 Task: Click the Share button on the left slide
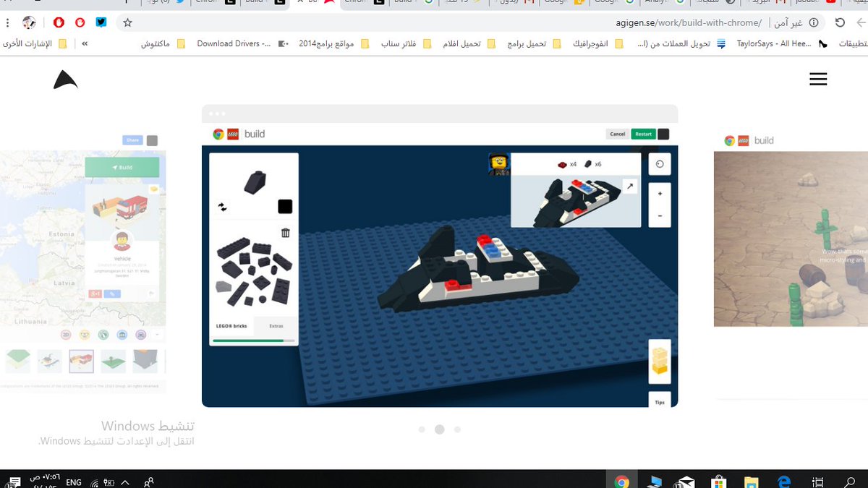[x=132, y=140]
